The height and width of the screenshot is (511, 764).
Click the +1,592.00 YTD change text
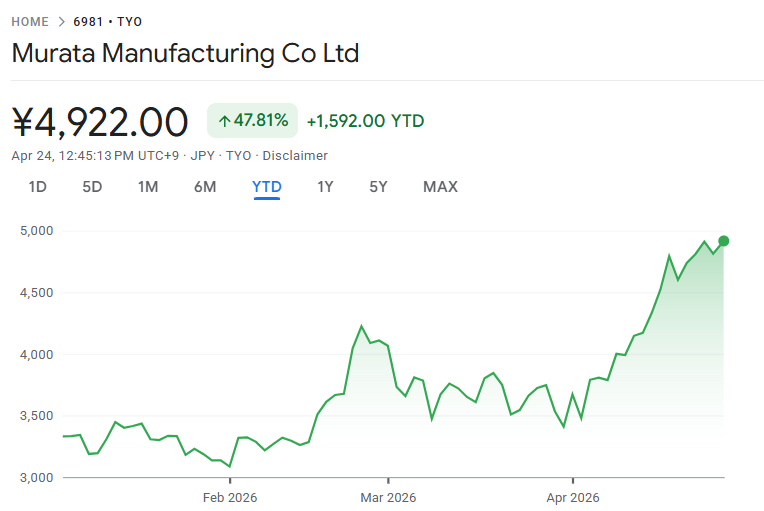(x=365, y=121)
